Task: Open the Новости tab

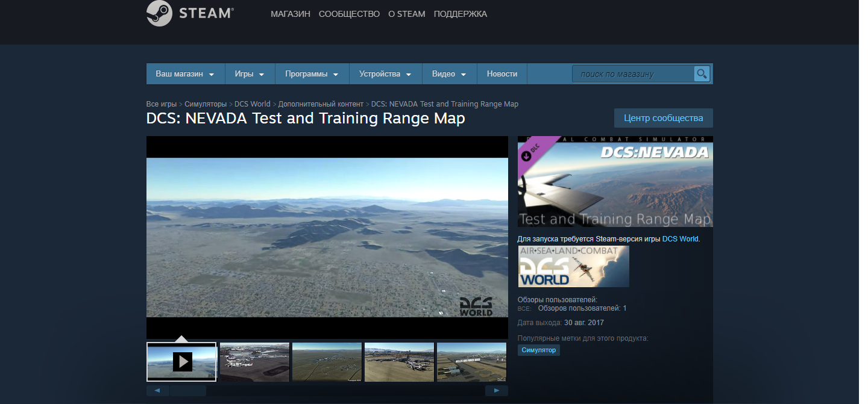Action: click(x=502, y=74)
